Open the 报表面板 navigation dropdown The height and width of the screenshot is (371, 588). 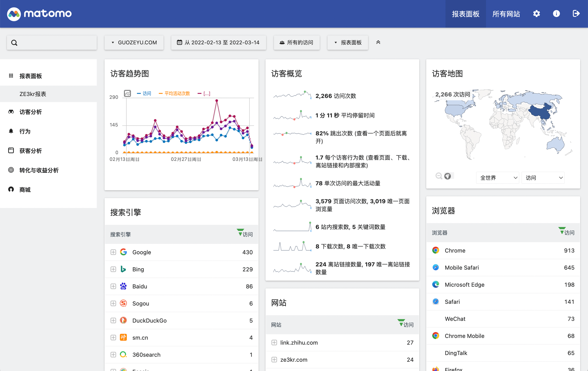pos(348,42)
